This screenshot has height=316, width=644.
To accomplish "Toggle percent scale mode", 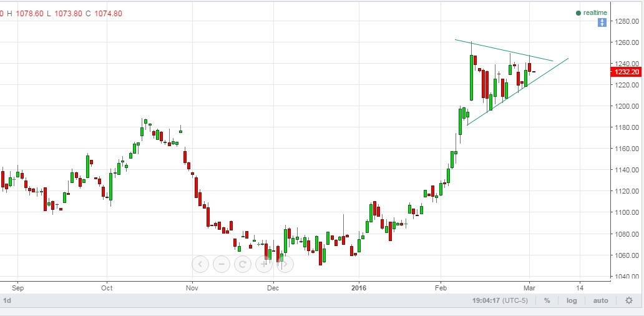I will (547, 301).
